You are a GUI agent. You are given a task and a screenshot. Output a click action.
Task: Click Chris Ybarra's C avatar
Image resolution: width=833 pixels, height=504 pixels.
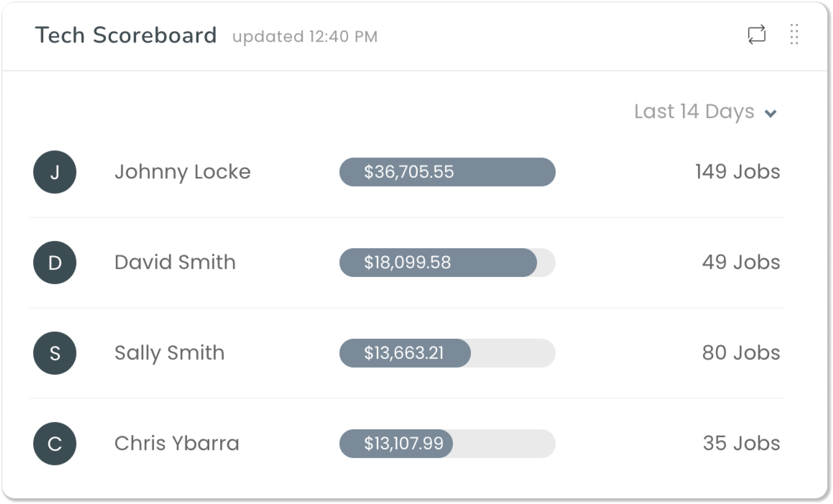click(x=55, y=443)
